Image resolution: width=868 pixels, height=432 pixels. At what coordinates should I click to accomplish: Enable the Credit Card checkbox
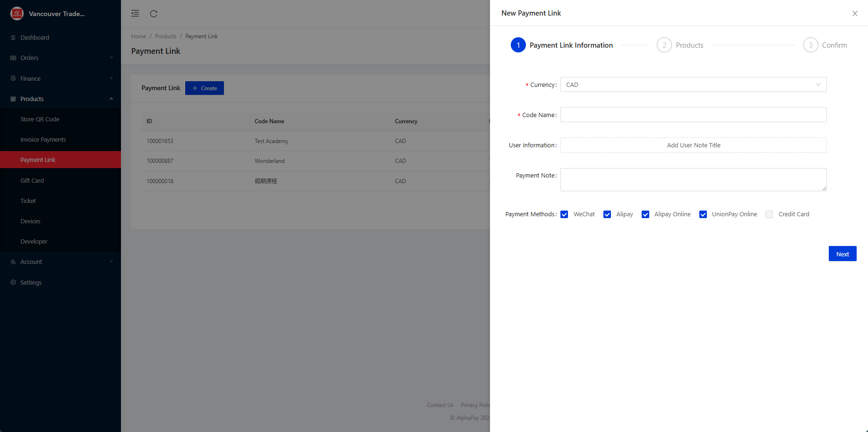pyautogui.click(x=769, y=214)
